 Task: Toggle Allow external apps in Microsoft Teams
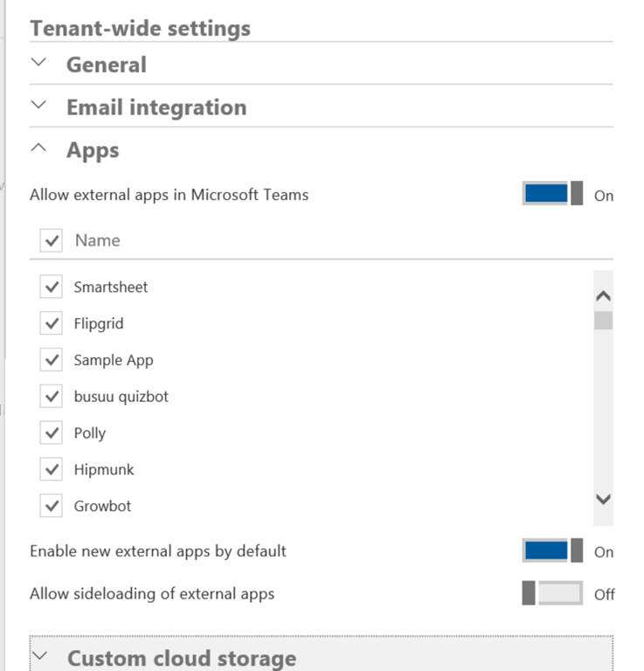[x=552, y=194]
